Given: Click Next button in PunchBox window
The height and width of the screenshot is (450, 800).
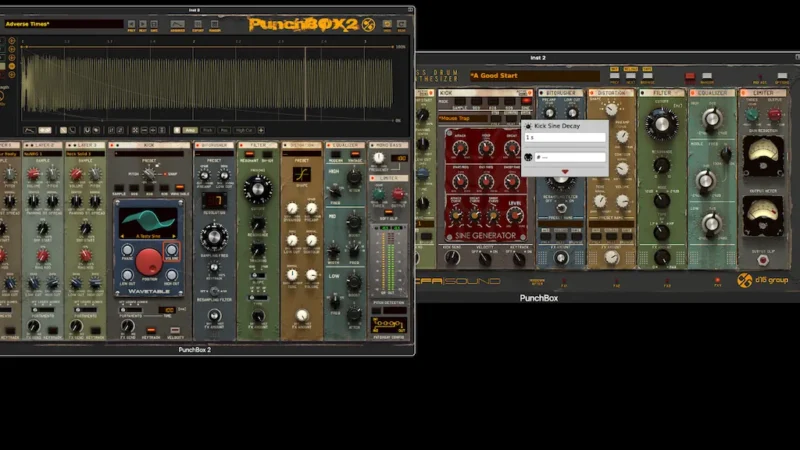Looking at the screenshot, I should coord(631,76).
